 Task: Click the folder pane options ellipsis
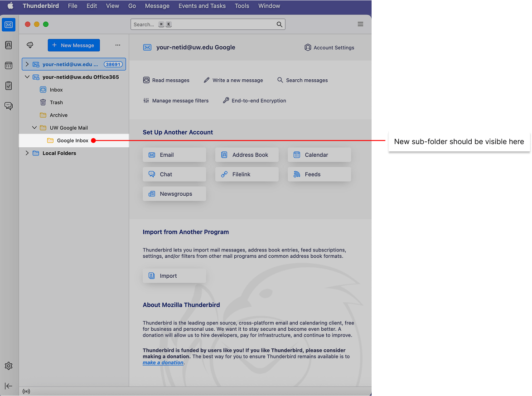coord(118,45)
